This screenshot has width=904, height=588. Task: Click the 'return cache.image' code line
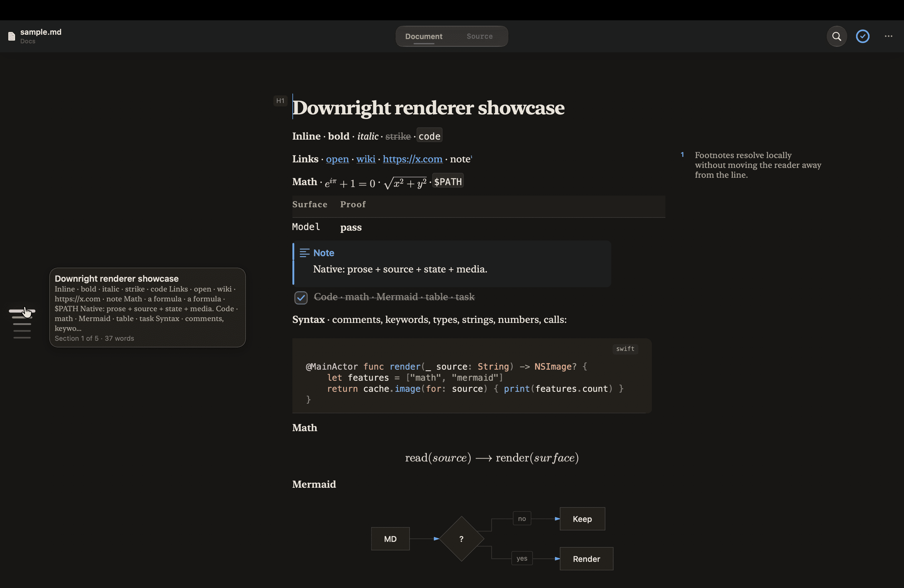coord(475,389)
